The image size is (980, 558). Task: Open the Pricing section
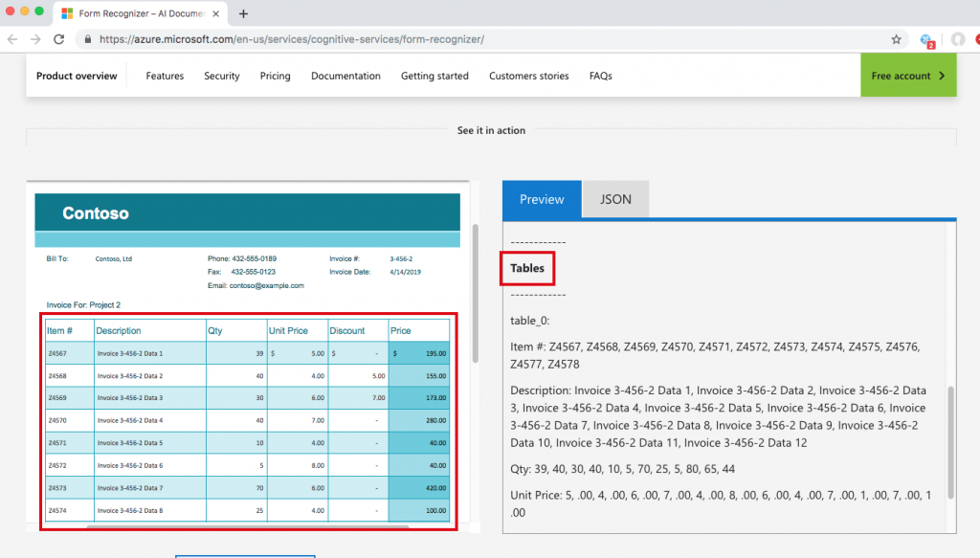[275, 76]
